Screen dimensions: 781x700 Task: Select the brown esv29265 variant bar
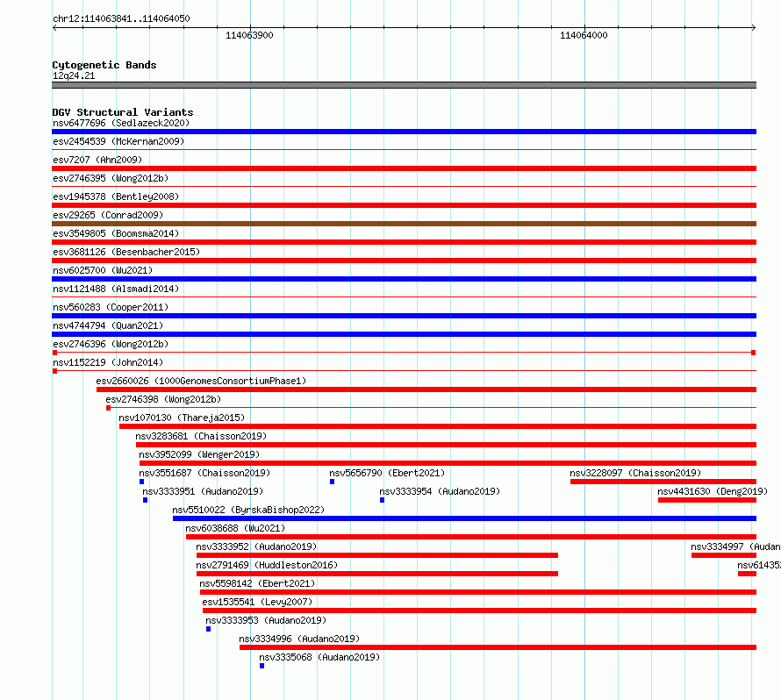click(404, 224)
